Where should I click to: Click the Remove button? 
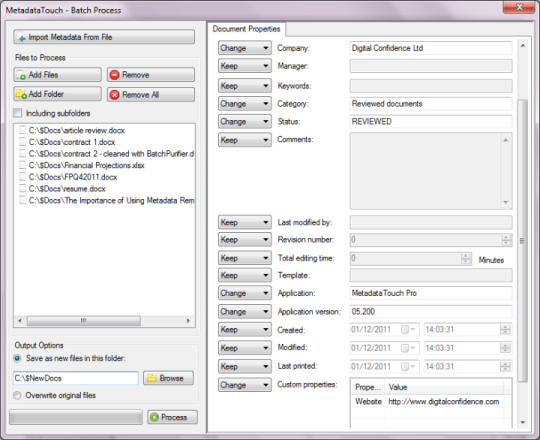[x=151, y=75]
